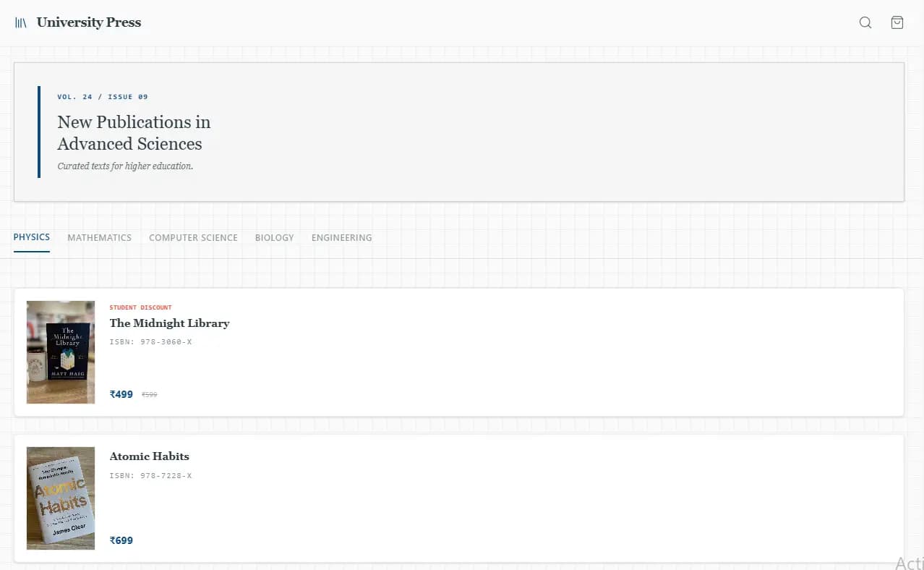Click the Atomic Habits book title
Image resolution: width=924 pixels, height=570 pixels.
point(150,456)
